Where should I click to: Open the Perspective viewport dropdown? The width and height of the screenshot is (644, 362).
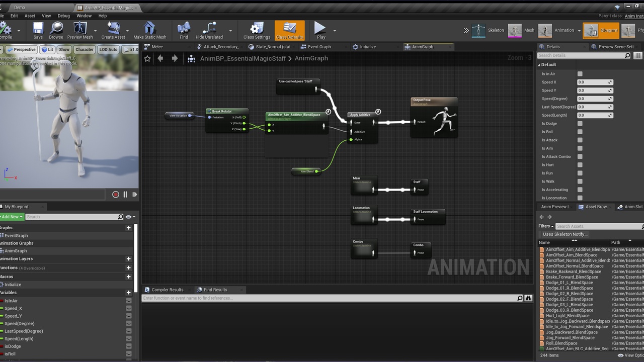click(21, 49)
